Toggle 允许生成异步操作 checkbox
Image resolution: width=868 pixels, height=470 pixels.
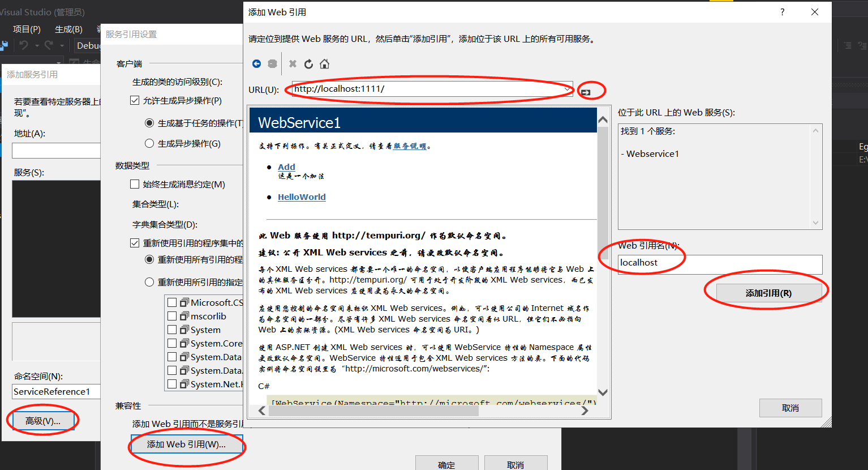pyautogui.click(x=135, y=100)
